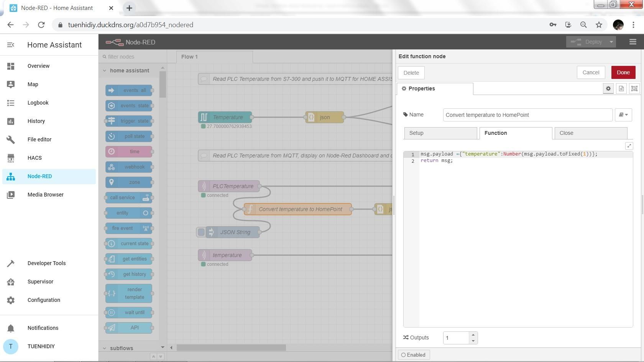The image size is (644, 362).
Task: Expand the subflows palette section
Action: point(104,348)
